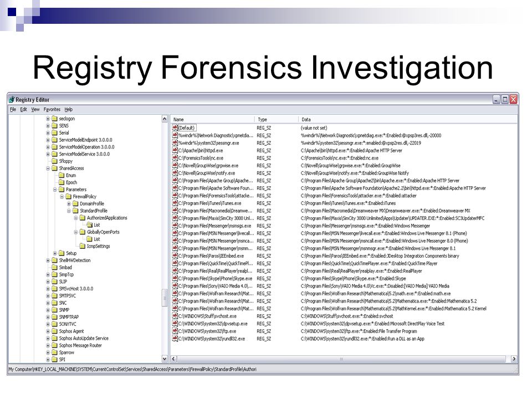Screen dimensions: 532x399
Task: Click the DomainProfile folder icon
Action: (75, 203)
